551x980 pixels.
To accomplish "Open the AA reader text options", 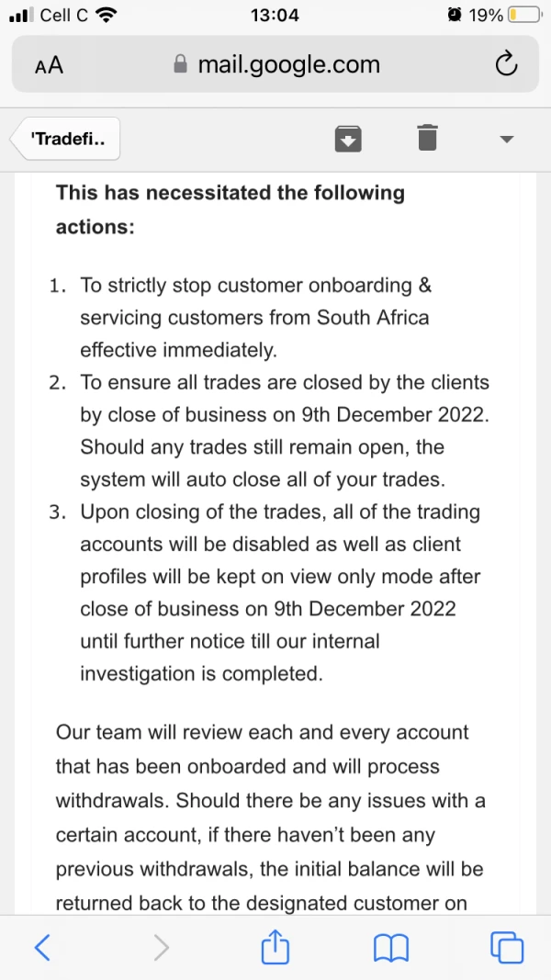I will tap(49, 65).
